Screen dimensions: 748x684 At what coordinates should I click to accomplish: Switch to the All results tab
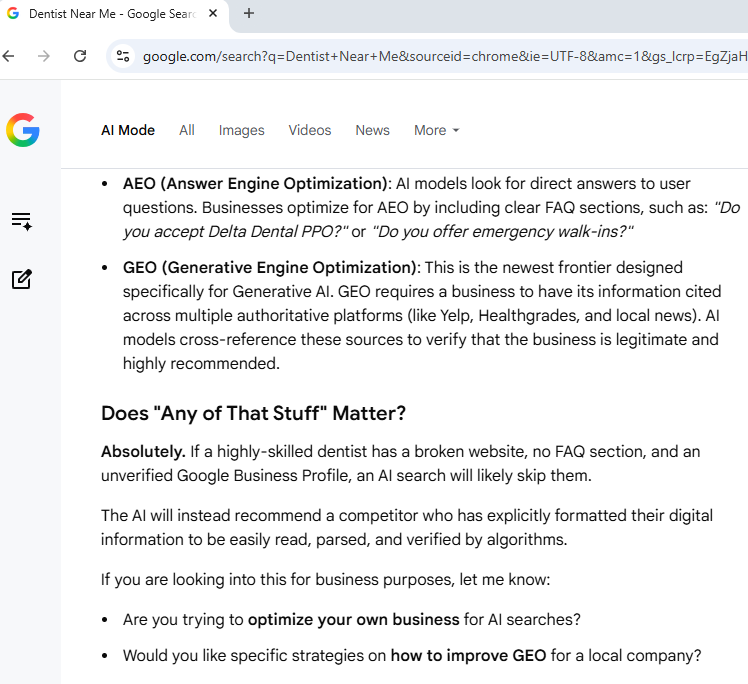click(187, 130)
